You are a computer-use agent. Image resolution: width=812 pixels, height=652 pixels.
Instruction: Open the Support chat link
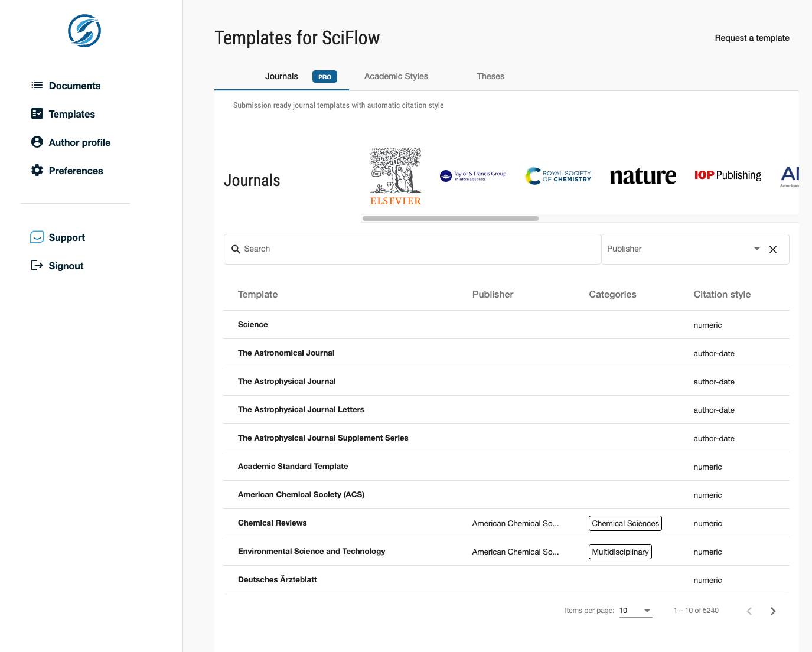[x=66, y=237]
